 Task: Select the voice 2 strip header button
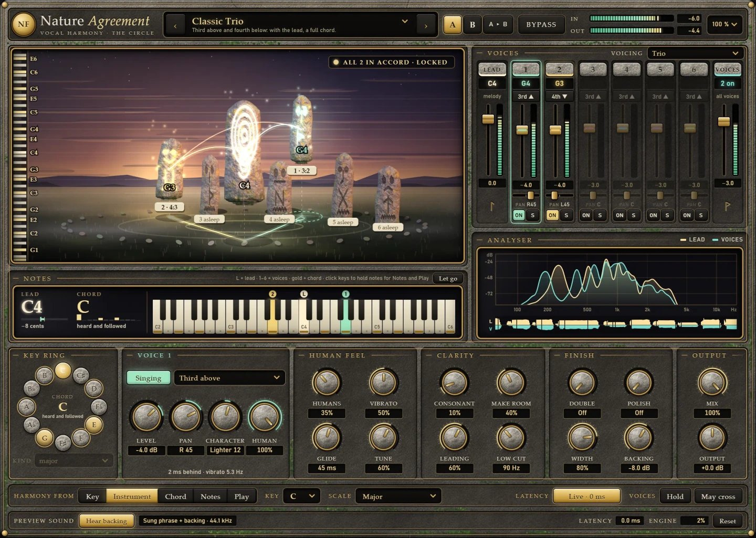pyautogui.click(x=559, y=69)
